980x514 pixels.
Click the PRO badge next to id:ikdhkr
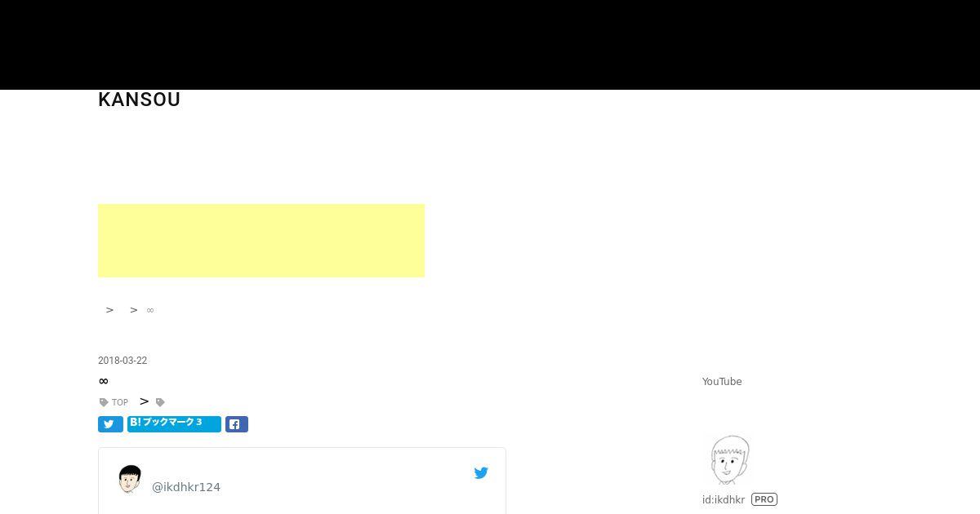click(x=764, y=499)
